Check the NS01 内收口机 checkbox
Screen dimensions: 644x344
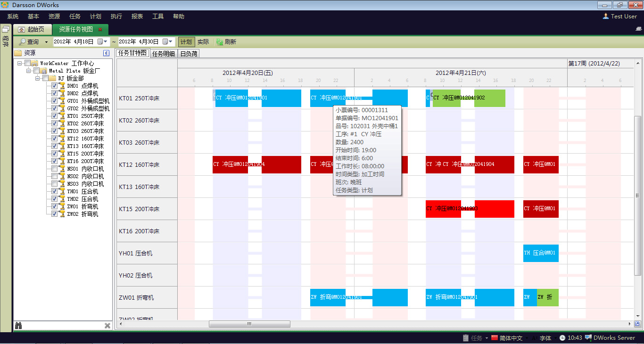(54, 169)
